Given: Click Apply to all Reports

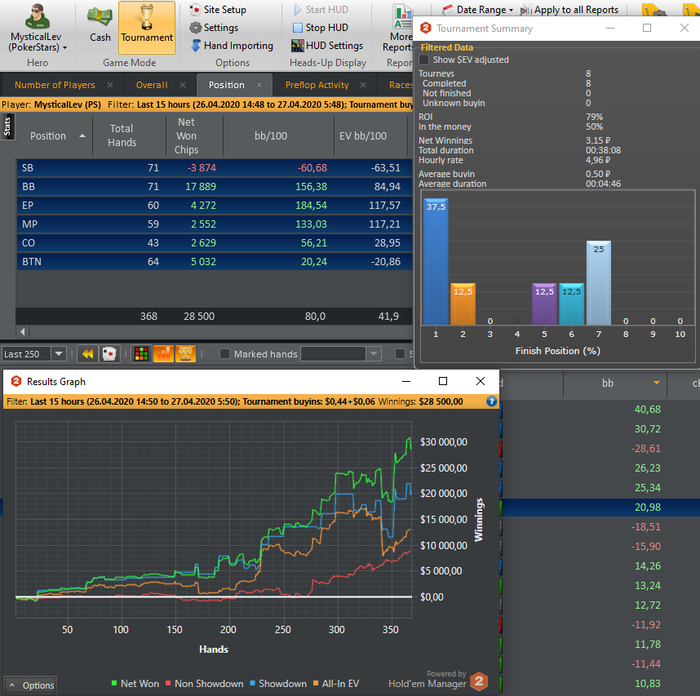Looking at the screenshot, I should [569, 9].
